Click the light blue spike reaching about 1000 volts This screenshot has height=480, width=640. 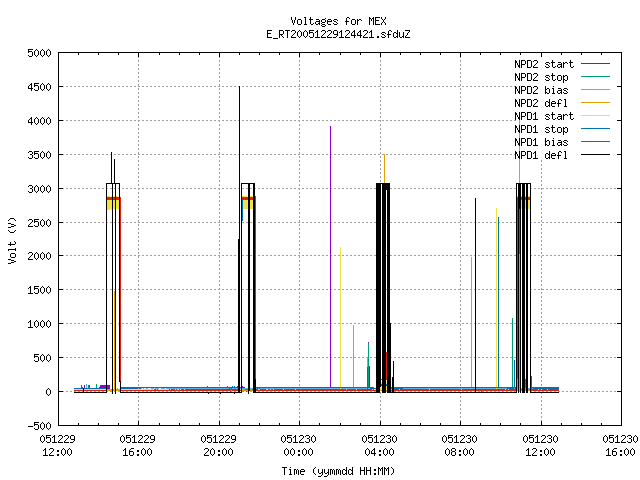tap(353, 356)
